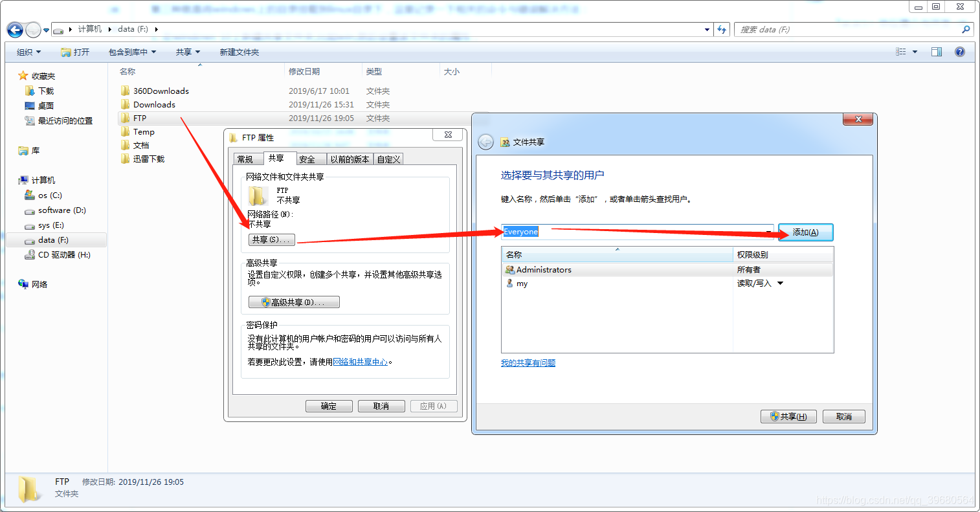
Task: Open the address bar history dropdown
Action: 707,29
